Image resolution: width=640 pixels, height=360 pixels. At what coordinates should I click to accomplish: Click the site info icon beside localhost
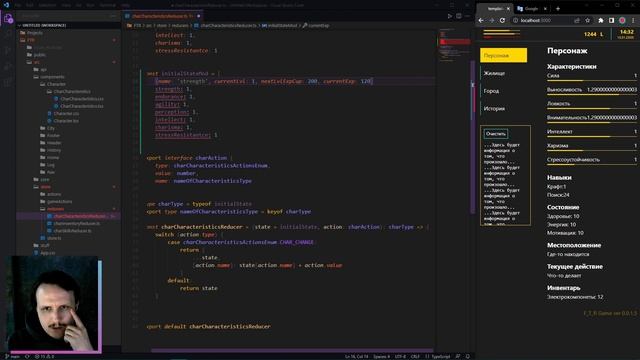pyautogui.click(x=516, y=20)
